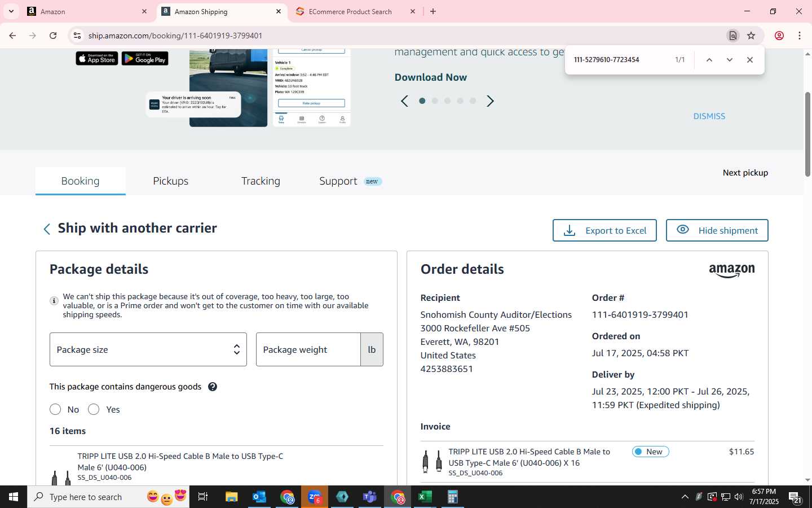Switch to the Amazon browser tab

tap(87, 11)
